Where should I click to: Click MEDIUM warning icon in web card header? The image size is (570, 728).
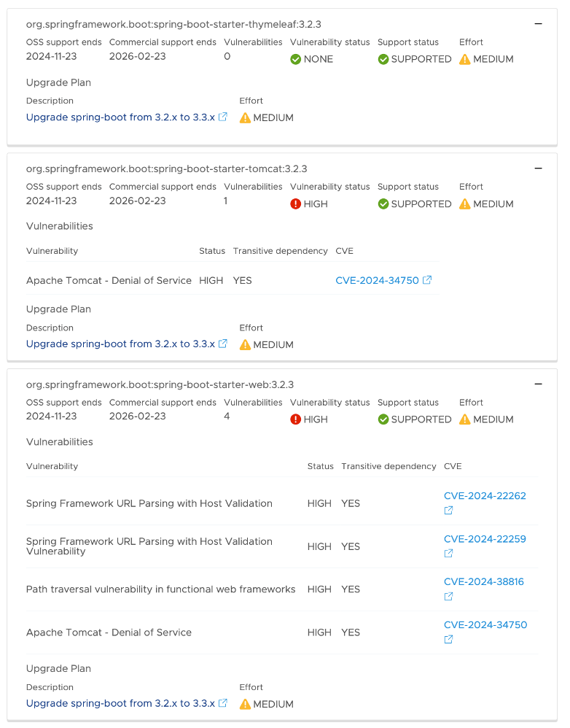pyautogui.click(x=465, y=419)
